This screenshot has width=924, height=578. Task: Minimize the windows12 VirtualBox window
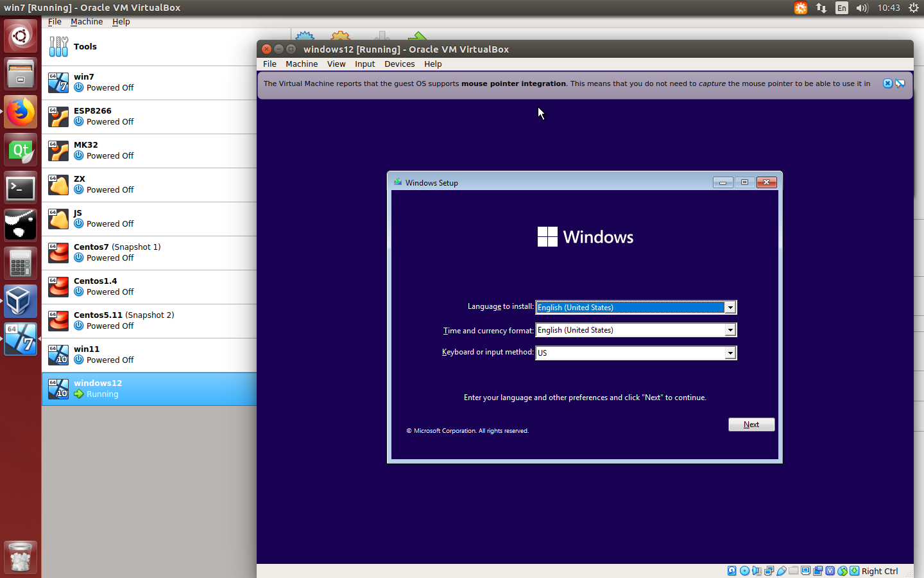278,49
